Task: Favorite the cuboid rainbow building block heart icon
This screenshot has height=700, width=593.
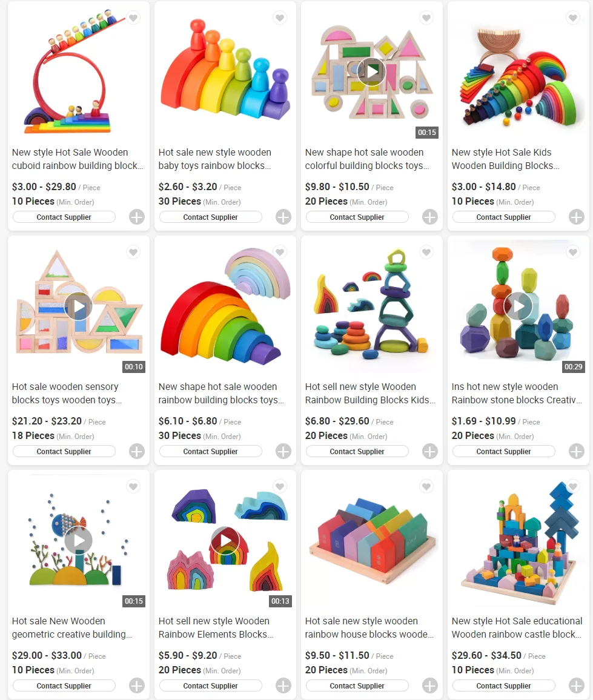Action: [x=133, y=18]
